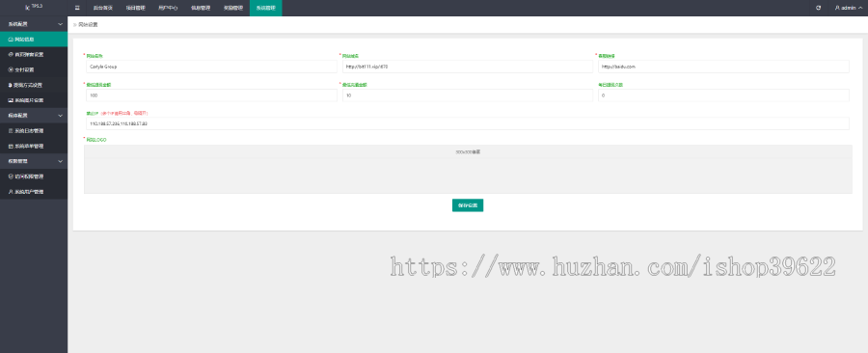Open 系统图片设置 in the sidebar
868x353 pixels.
tap(34, 100)
